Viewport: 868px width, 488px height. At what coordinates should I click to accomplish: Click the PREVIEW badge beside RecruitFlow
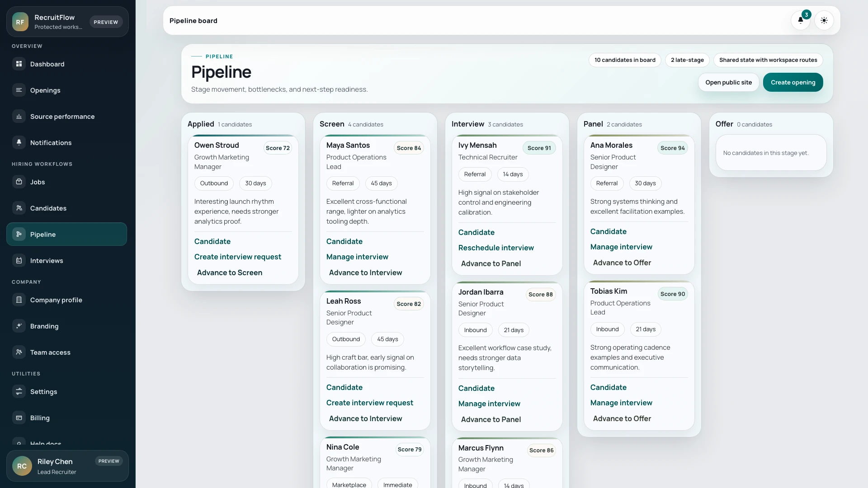(x=106, y=22)
